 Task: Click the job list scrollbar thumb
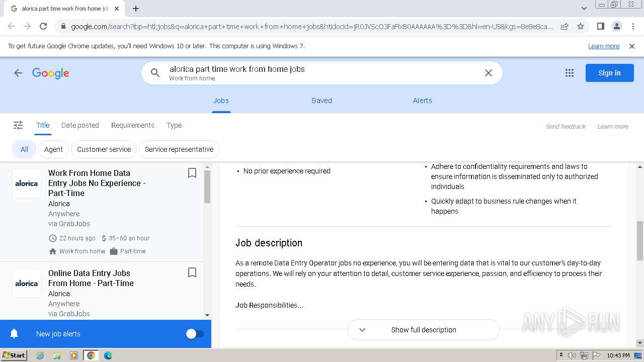(x=207, y=187)
